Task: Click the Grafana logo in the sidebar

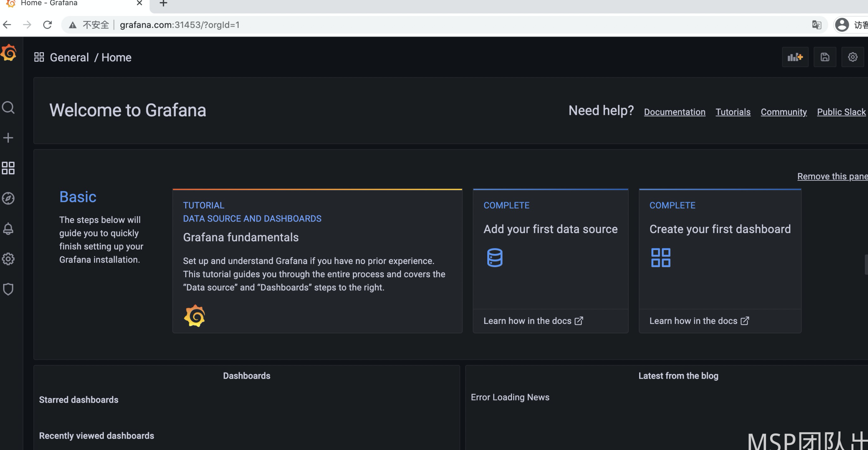Action: coord(9,53)
